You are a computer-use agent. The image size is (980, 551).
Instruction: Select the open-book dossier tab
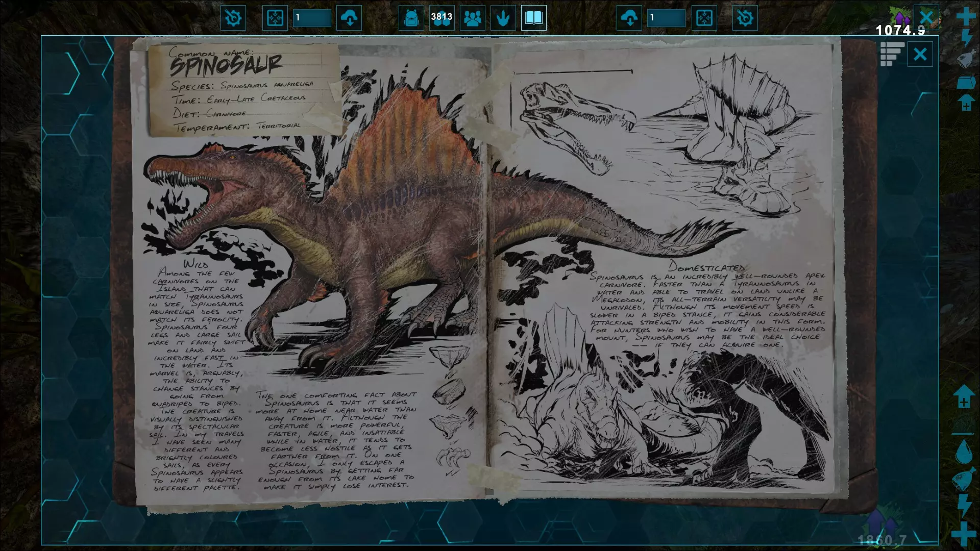(x=533, y=18)
